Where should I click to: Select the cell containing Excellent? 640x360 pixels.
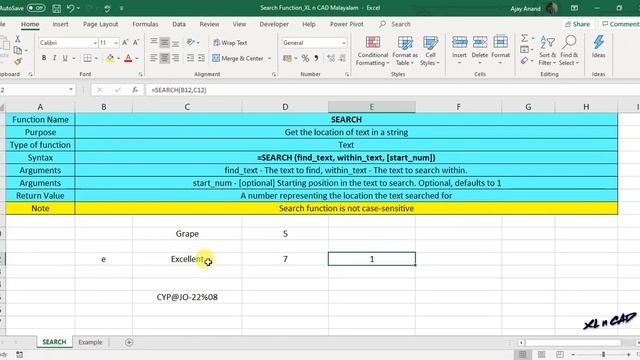pyautogui.click(x=187, y=259)
